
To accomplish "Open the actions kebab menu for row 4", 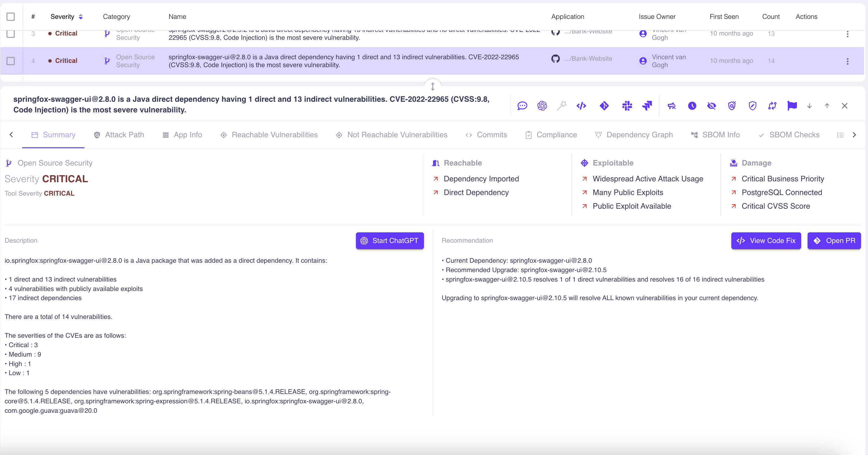I will pyautogui.click(x=847, y=61).
